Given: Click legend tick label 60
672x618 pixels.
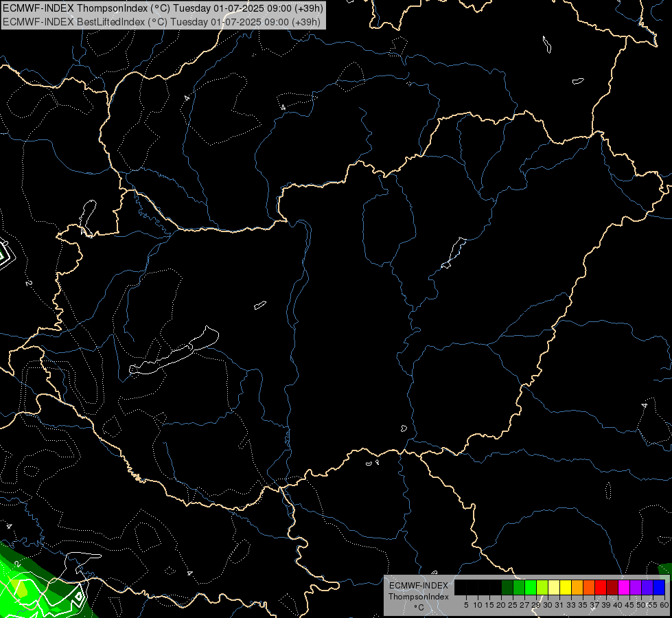Looking at the screenshot, I should coord(664,605).
